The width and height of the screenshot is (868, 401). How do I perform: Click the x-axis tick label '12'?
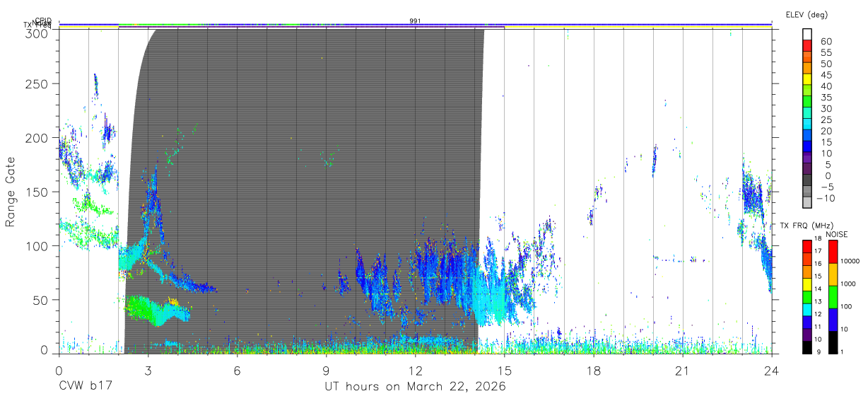click(415, 371)
